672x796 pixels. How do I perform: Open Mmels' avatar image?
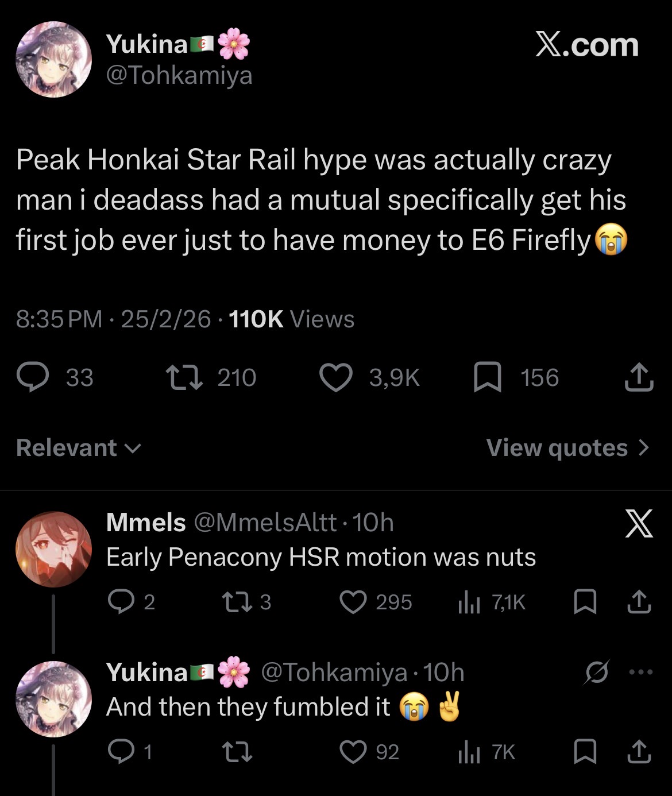(53, 549)
